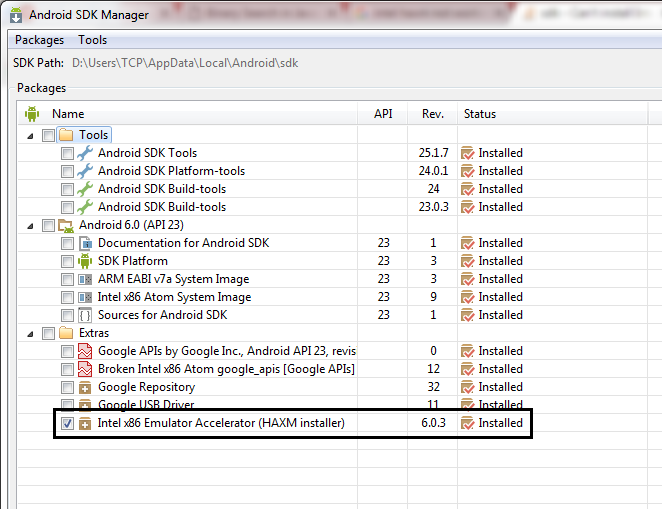
Task: Tick the Google APIs by Google Inc. checkbox
Action: coord(67,351)
